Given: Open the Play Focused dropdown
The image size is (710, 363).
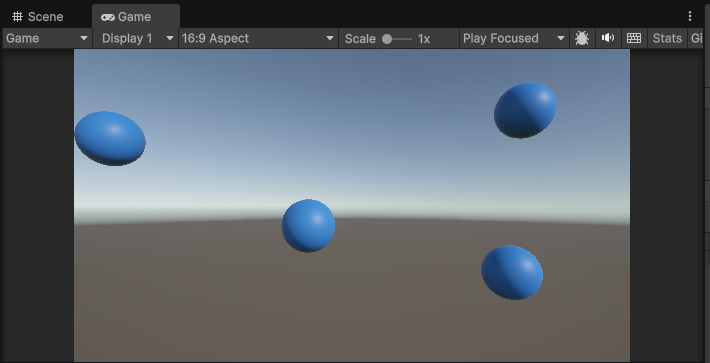Looking at the screenshot, I should pos(514,38).
